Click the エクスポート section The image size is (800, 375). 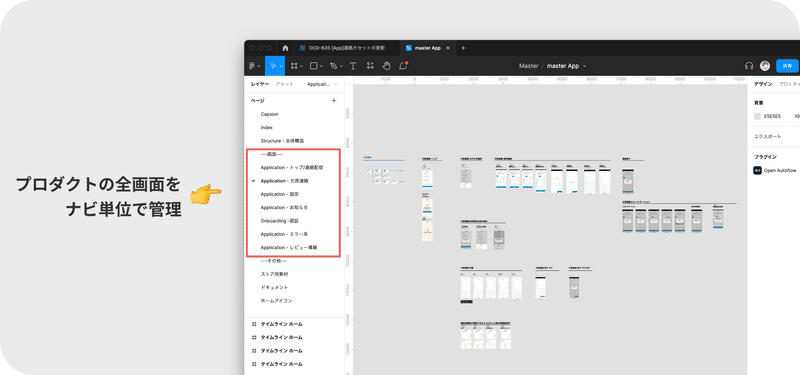click(767, 137)
